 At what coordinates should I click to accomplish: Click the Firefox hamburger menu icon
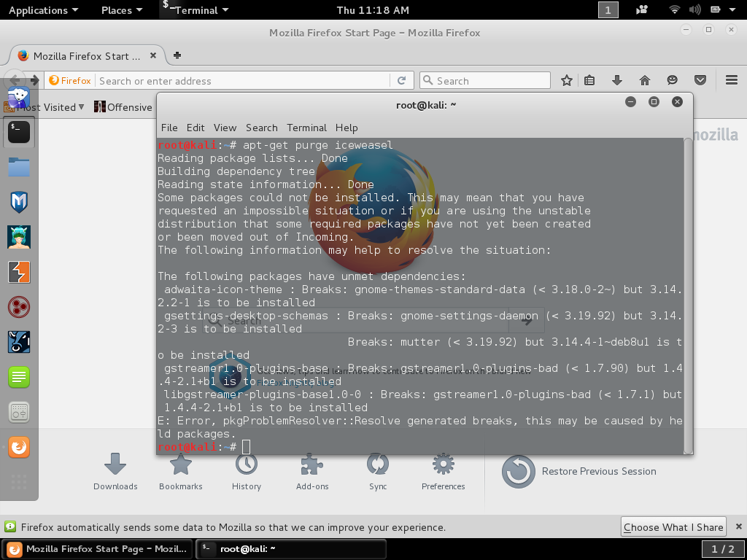732,80
